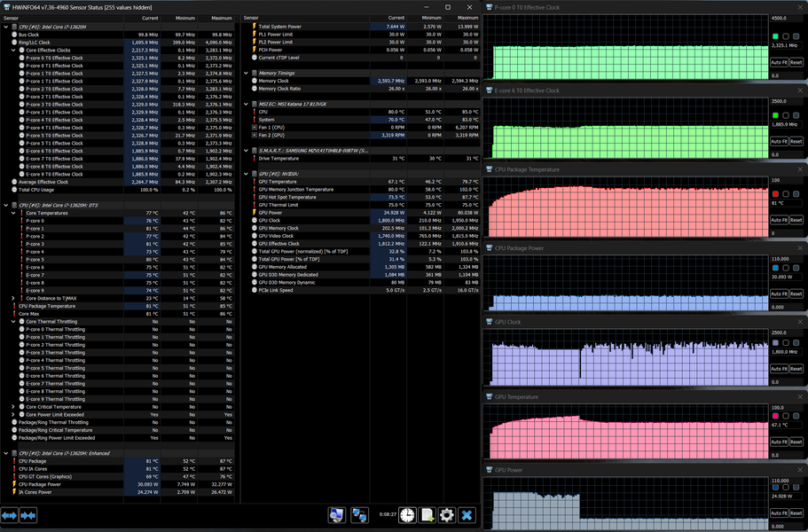808x532 pixels.
Task: Click the computer summary icon in bottom toolbar
Action: coord(336,515)
